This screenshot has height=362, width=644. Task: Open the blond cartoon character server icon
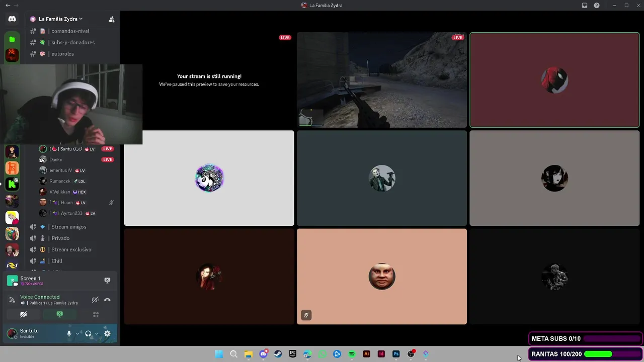coord(12,217)
